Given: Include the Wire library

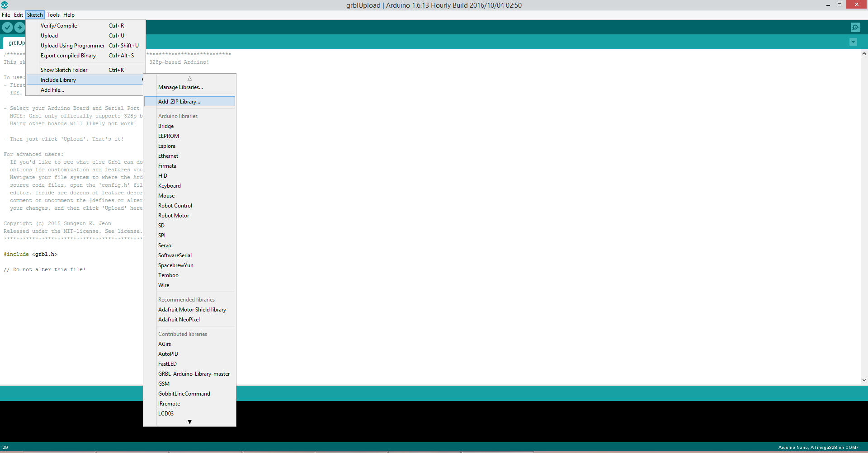Looking at the screenshot, I should tap(189, 285).
